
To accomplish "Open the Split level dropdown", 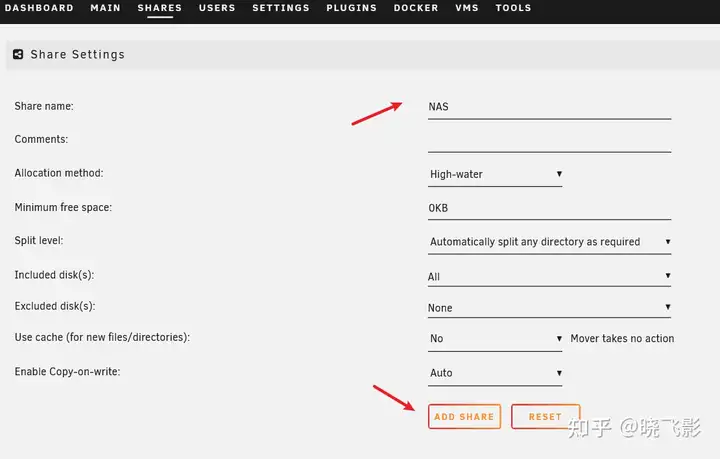I will (549, 242).
